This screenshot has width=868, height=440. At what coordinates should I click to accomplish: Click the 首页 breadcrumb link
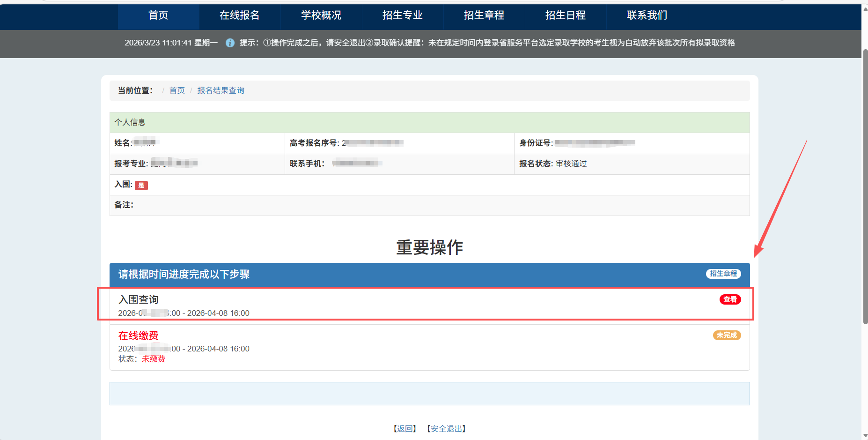pyautogui.click(x=177, y=90)
